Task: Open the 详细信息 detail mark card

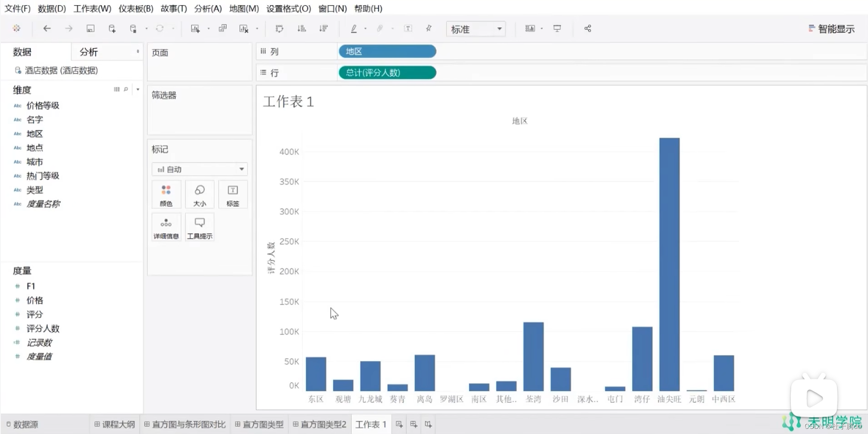Action: pyautogui.click(x=166, y=228)
